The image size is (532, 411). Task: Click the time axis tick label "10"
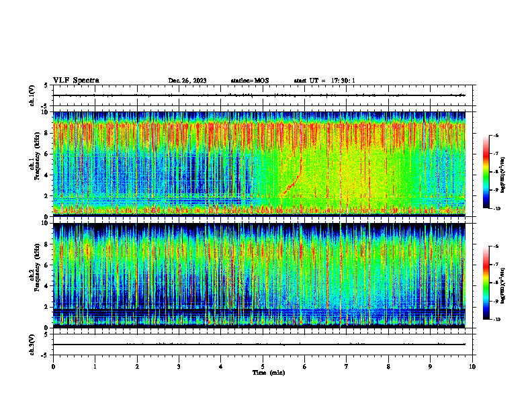pos(472,367)
